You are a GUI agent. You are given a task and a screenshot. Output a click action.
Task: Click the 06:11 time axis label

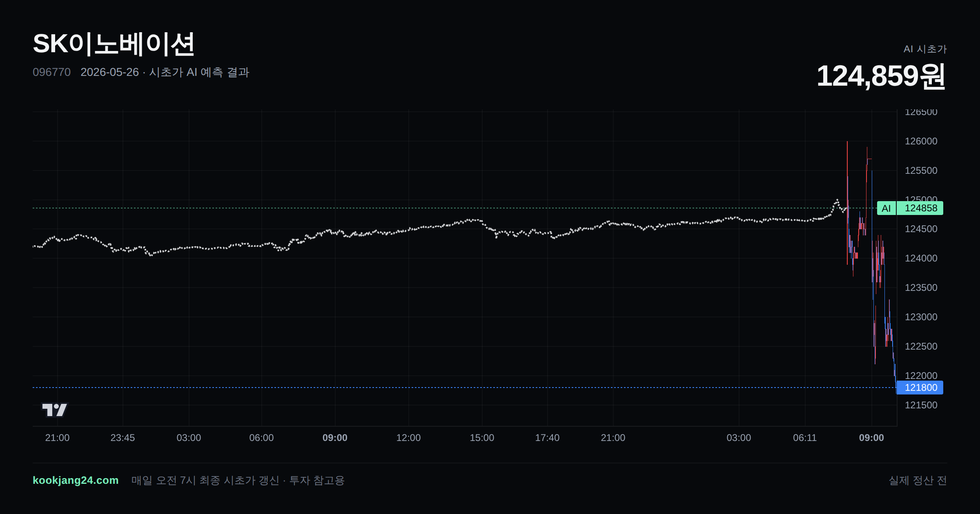[805, 438]
